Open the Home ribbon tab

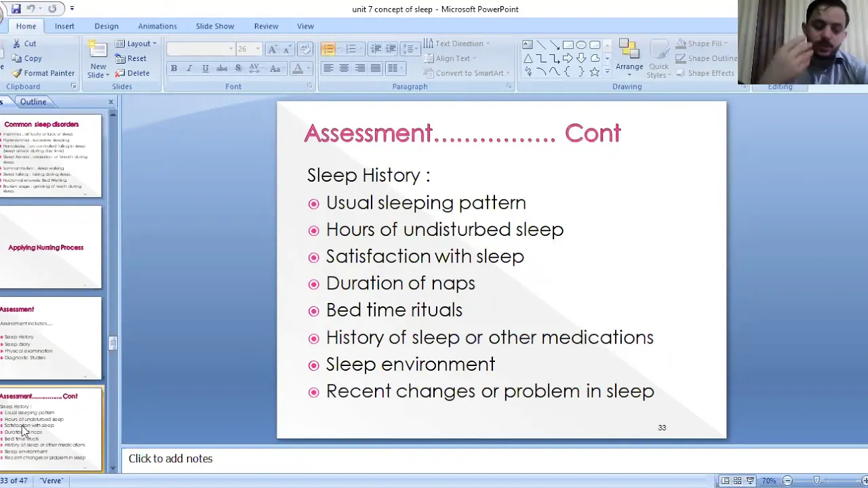pos(26,26)
